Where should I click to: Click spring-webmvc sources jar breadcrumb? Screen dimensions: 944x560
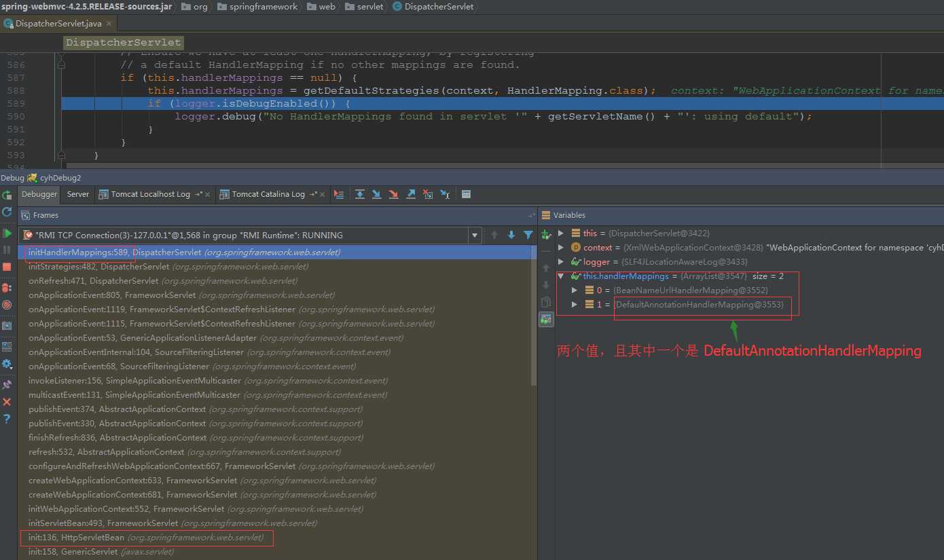point(88,6)
